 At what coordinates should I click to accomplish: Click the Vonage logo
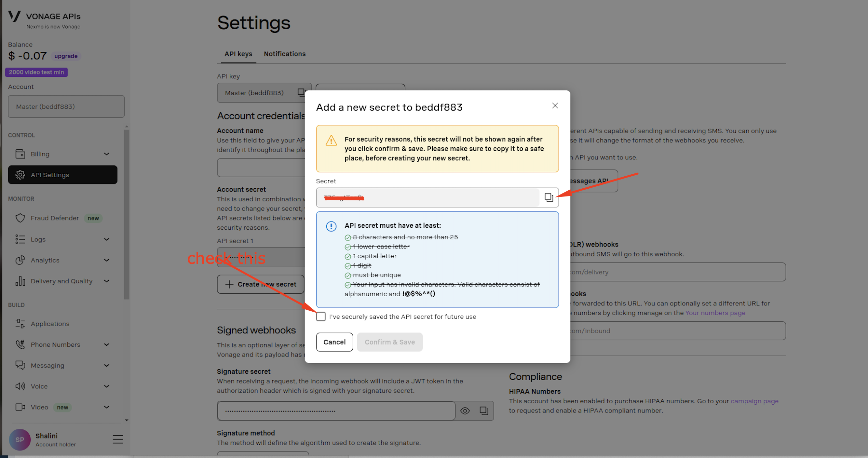[14, 16]
